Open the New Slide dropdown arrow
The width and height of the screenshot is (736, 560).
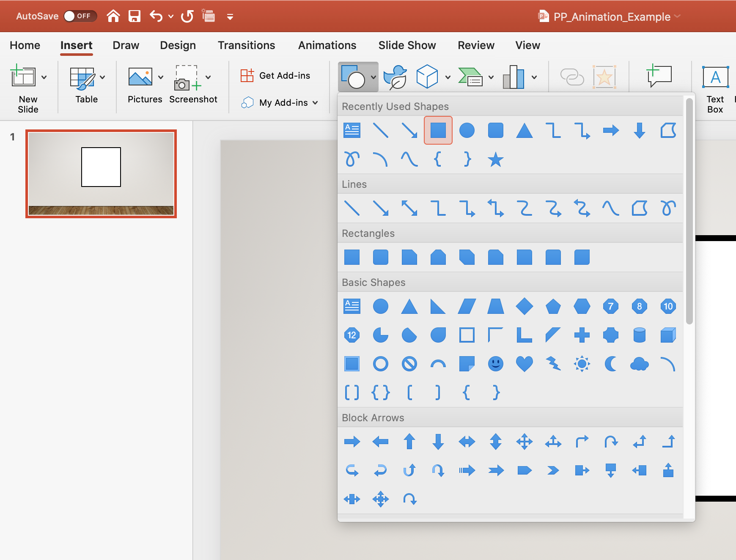click(45, 77)
